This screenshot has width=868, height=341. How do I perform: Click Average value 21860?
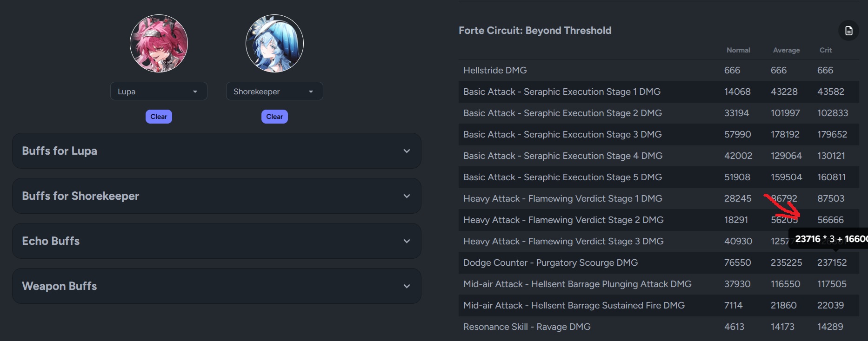click(784, 305)
